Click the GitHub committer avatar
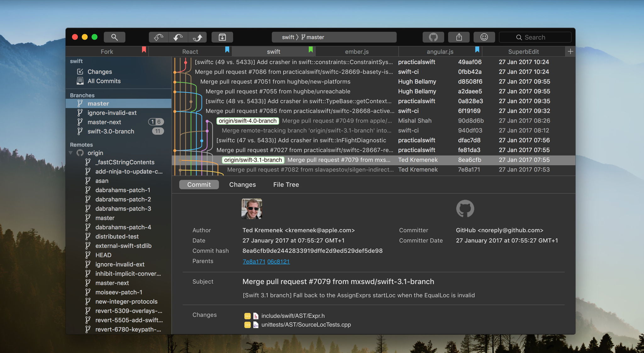The height and width of the screenshot is (353, 644). (465, 209)
